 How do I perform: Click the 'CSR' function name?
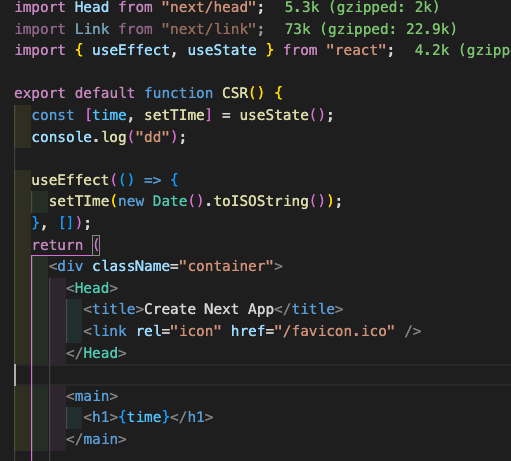click(235, 93)
